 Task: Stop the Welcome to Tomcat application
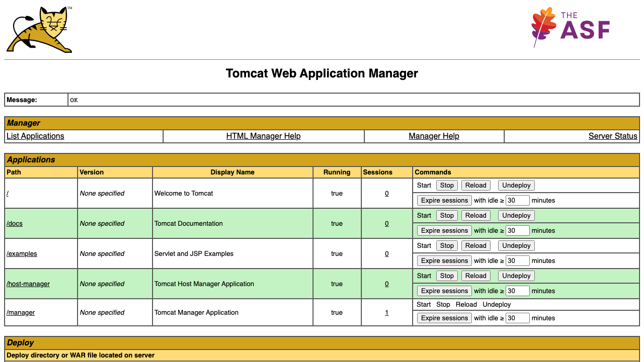[x=447, y=186]
